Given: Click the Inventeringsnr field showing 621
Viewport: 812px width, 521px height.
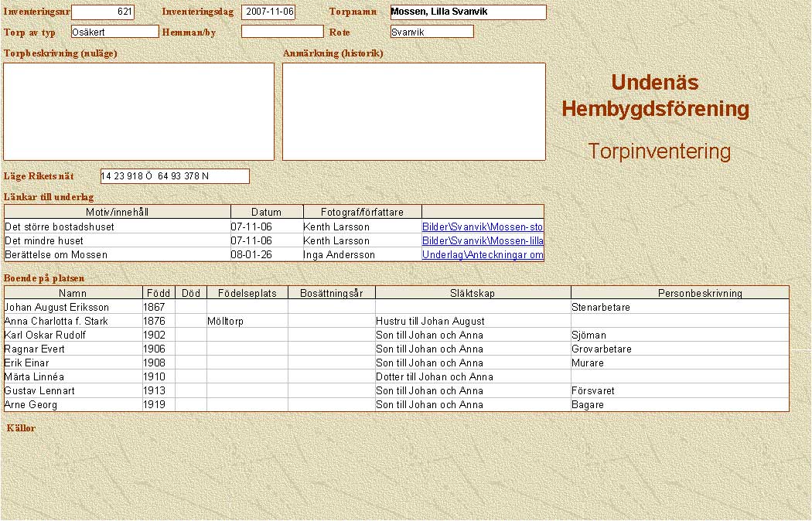Looking at the screenshot, I should [103, 12].
